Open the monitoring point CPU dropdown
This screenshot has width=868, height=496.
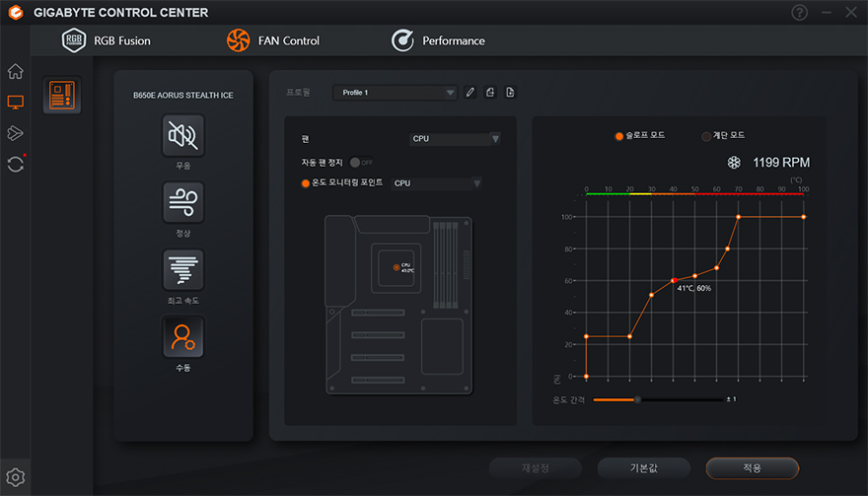point(436,183)
